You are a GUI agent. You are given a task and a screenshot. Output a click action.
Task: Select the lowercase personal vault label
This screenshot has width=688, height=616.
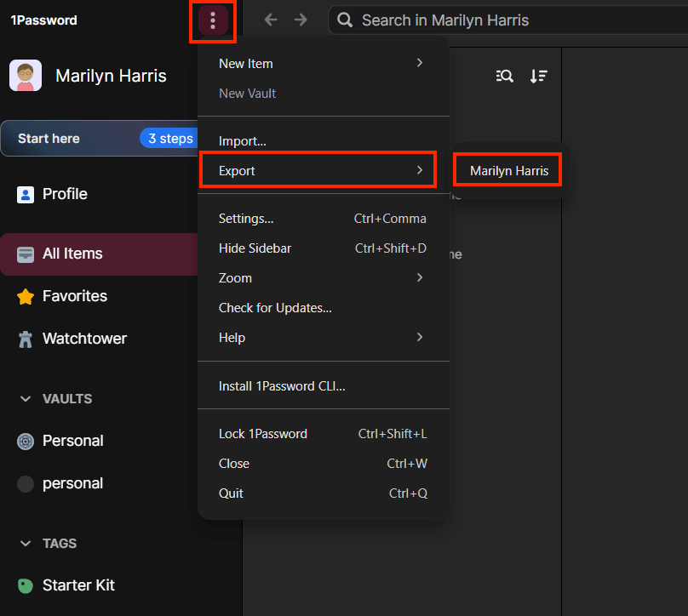(x=73, y=483)
